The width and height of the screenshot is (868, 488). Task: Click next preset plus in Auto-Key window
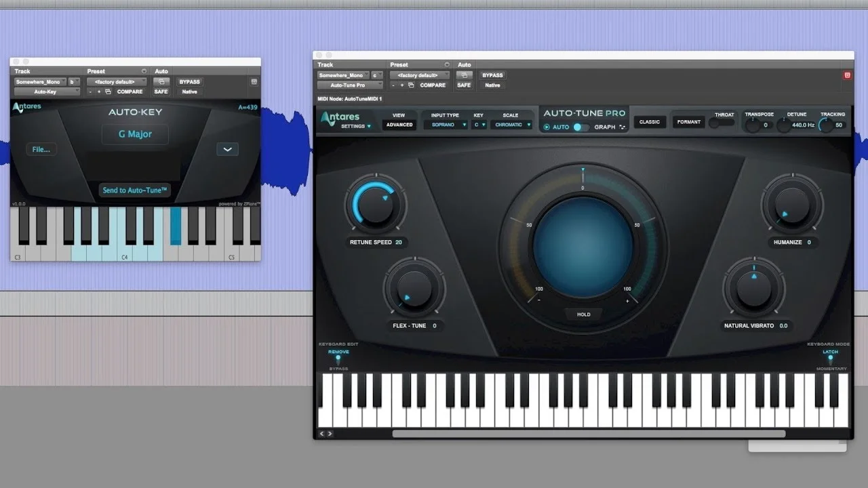[x=99, y=92]
